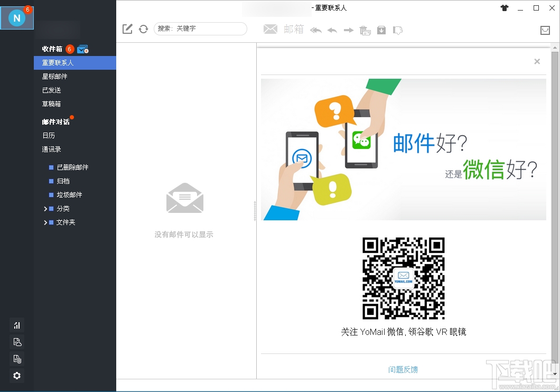This screenshot has width=560, height=392.
Task: Open the 收件箱 inbox
Action: click(x=52, y=49)
